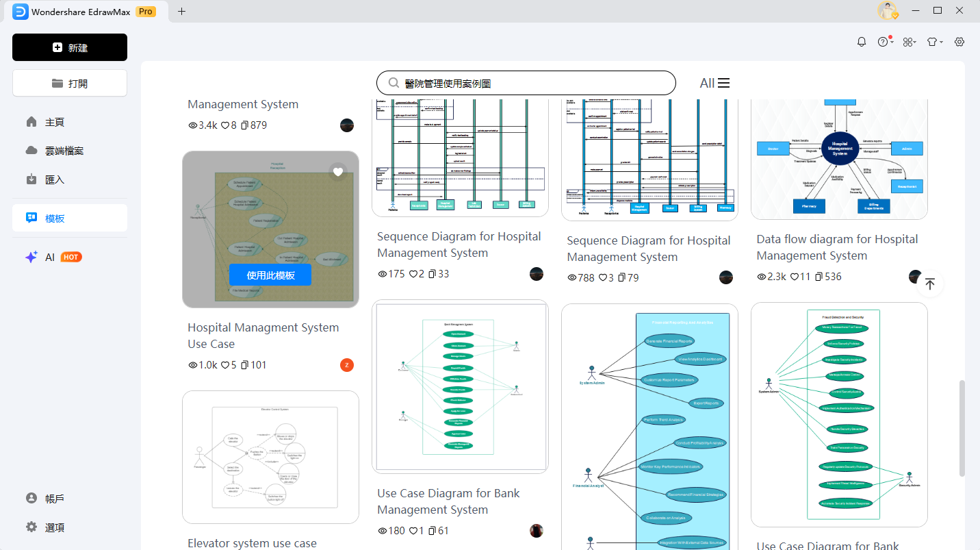Click the 新建 button
The image size is (980, 550).
70,47
